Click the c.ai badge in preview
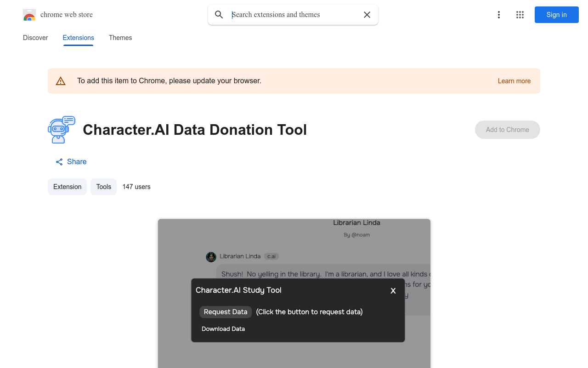The image size is (588, 368). coord(271,256)
